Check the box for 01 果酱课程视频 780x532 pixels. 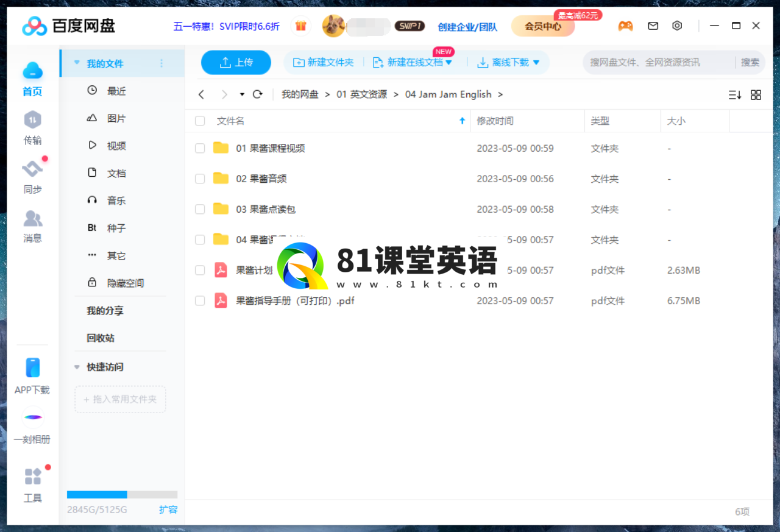[x=200, y=148]
